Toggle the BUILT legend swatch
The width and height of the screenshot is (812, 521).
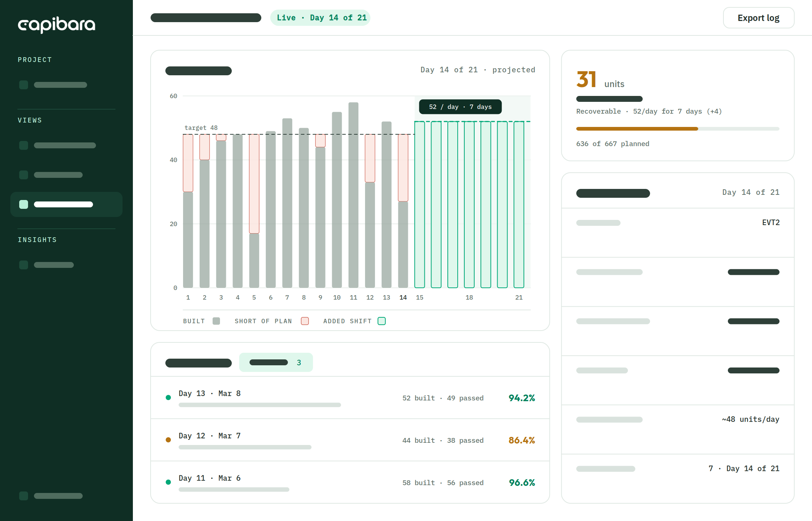(216, 321)
